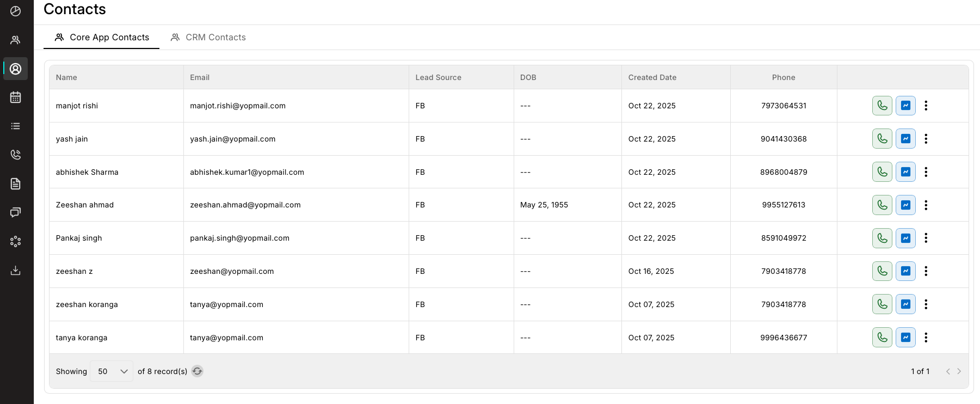Select the Core App Contacts tab
Viewport: 980px width, 404px height.
tap(102, 37)
